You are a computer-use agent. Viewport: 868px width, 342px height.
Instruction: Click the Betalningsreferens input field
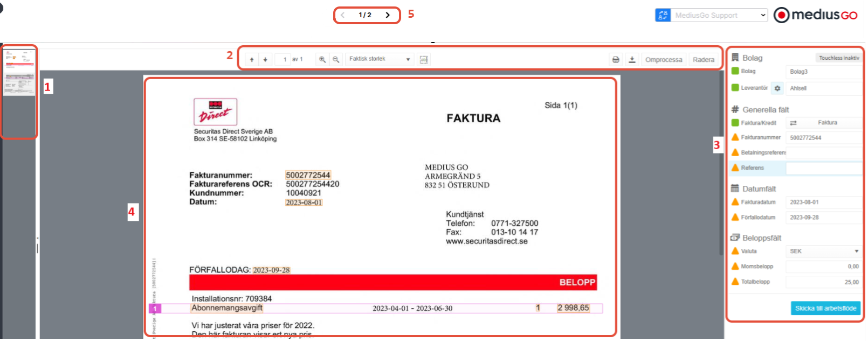click(824, 153)
